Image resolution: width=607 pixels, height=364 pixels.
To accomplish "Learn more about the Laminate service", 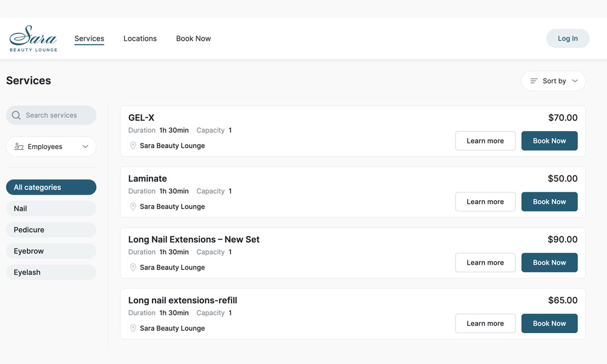I will click(485, 202).
